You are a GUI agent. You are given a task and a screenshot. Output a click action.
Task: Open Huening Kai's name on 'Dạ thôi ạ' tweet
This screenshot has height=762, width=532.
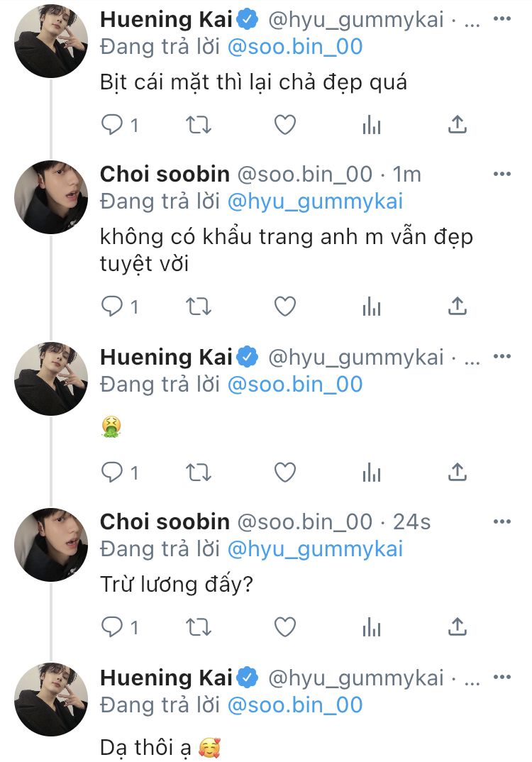click(x=166, y=678)
